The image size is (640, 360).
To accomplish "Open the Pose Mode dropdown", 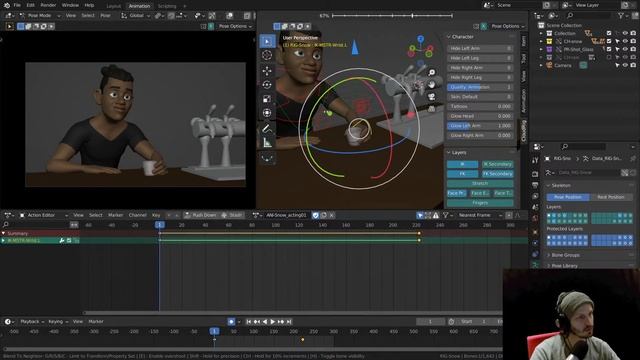I will pyautogui.click(x=39, y=16).
